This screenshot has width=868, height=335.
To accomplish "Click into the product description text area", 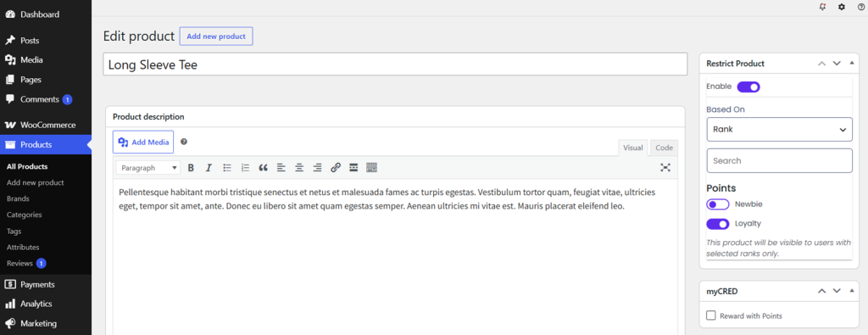I will click(395, 257).
